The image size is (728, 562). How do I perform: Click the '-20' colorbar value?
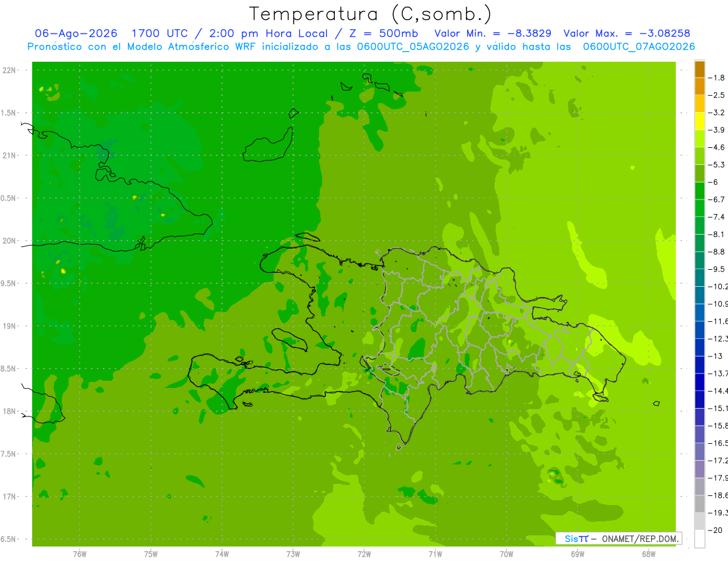coord(715,530)
